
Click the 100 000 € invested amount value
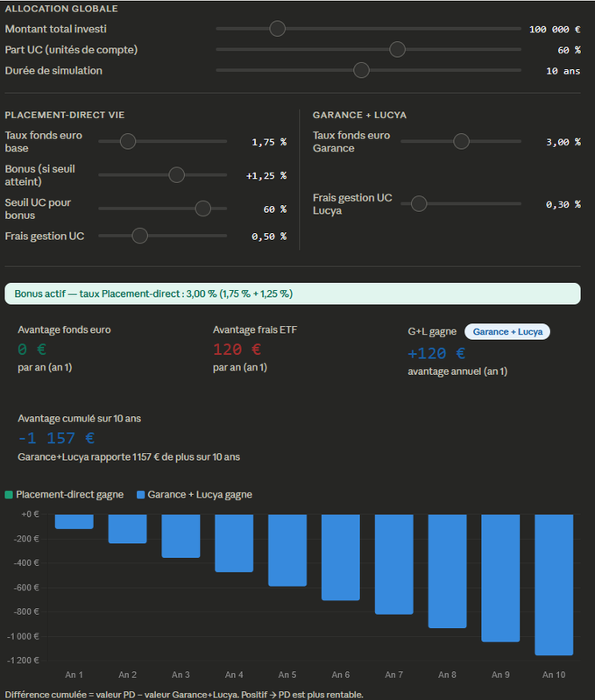click(x=555, y=29)
